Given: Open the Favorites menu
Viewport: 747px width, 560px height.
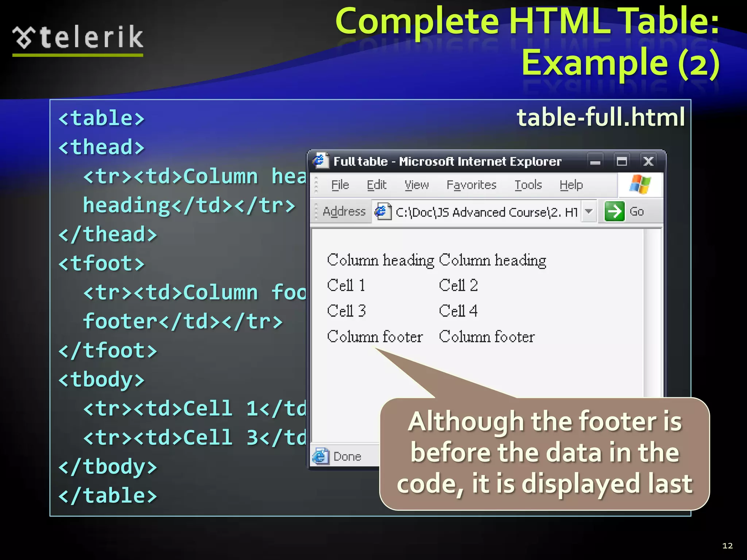Looking at the screenshot, I should (x=471, y=185).
